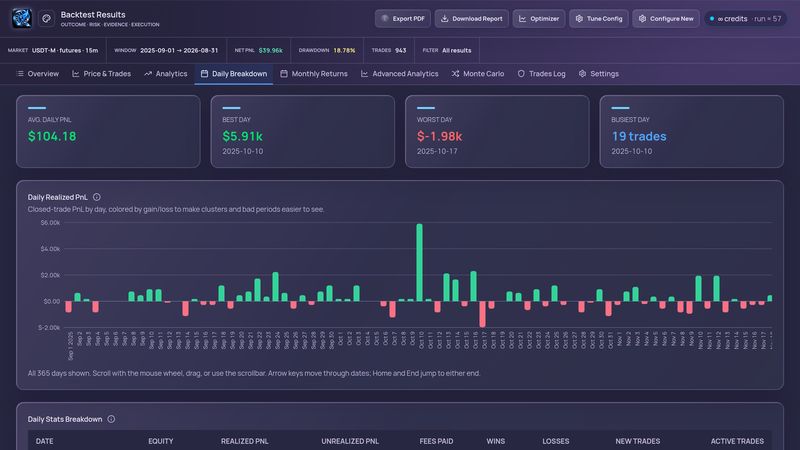Click the app logo in the header
The width and height of the screenshot is (800, 450).
coord(21,18)
